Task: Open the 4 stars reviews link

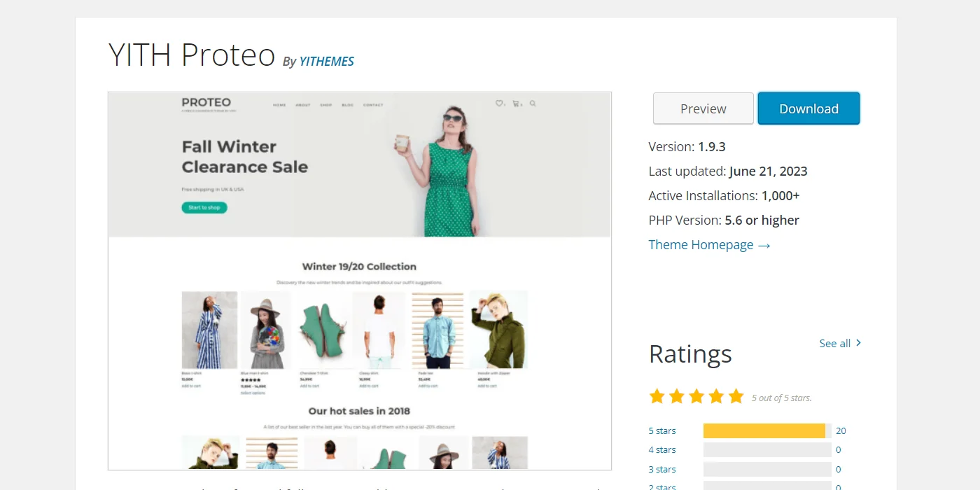Action: coord(662,450)
